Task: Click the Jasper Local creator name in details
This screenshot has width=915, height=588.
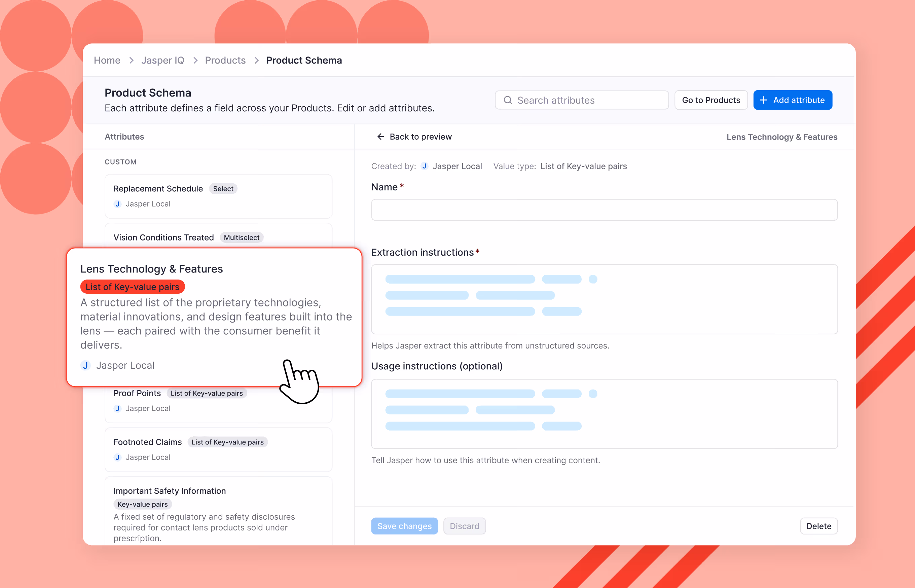Action: 457,166
